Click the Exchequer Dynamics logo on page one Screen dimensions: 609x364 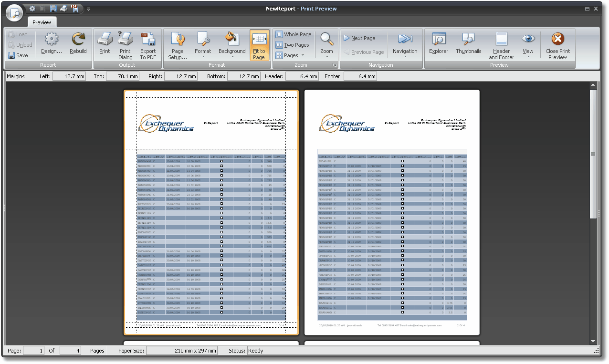(x=166, y=123)
